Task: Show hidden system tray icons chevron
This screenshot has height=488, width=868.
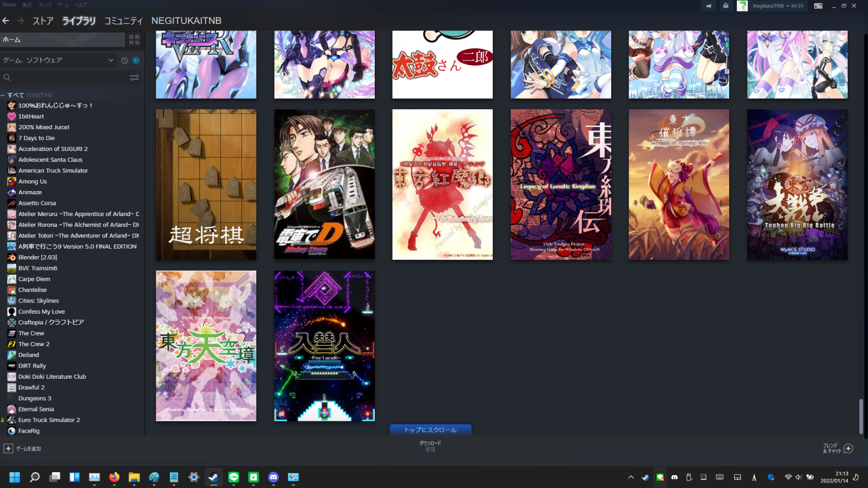Action: 631,477
